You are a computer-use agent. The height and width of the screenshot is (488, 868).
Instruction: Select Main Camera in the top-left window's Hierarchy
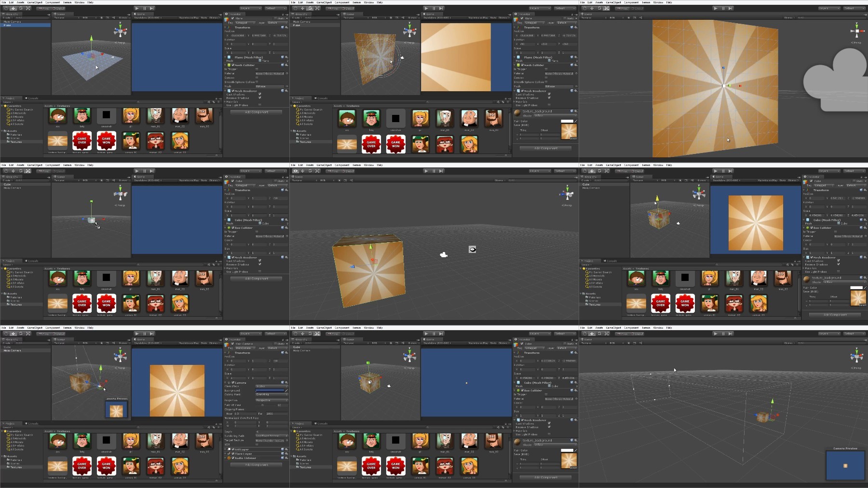point(13,22)
